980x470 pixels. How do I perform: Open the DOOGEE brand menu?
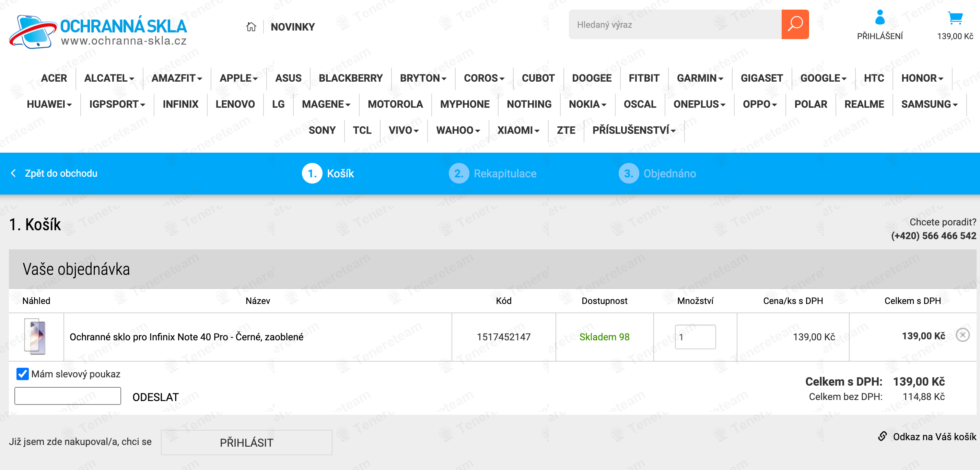pos(592,78)
